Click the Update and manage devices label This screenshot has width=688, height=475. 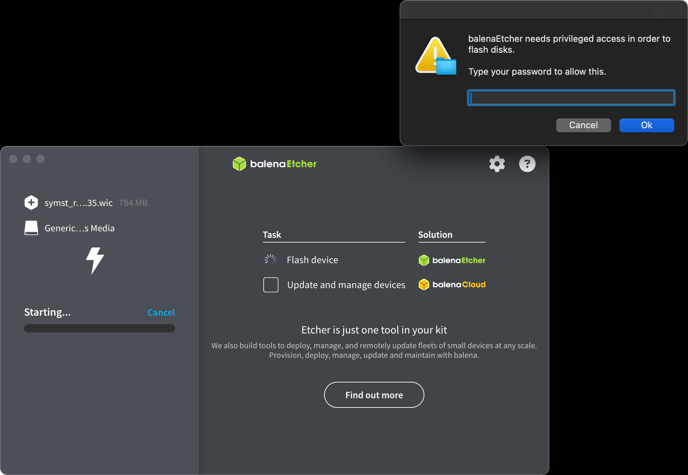coord(346,285)
